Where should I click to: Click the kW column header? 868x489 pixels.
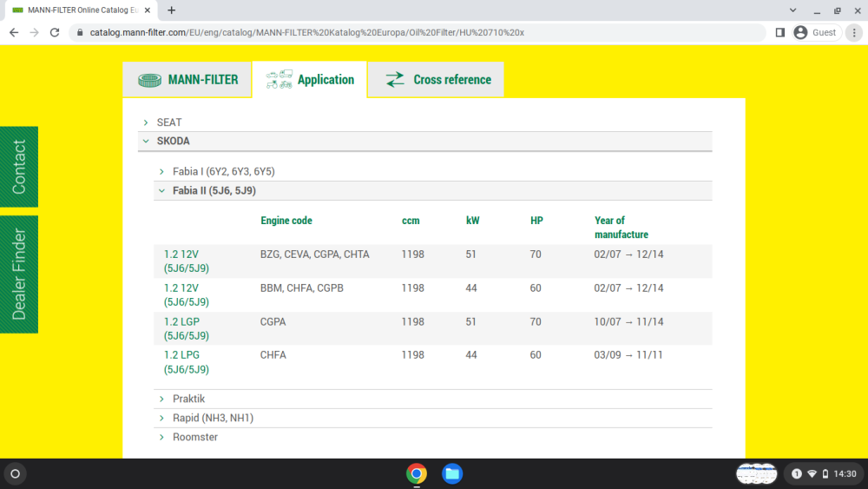(x=473, y=221)
